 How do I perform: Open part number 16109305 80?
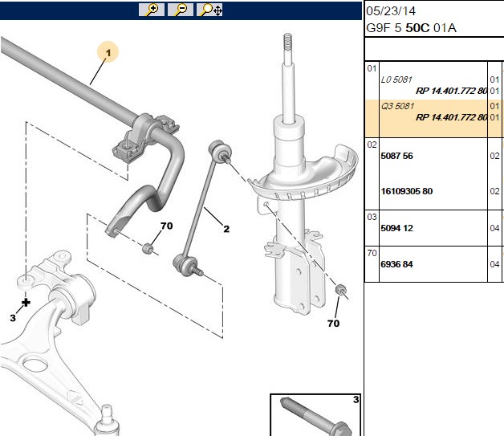tap(407, 191)
